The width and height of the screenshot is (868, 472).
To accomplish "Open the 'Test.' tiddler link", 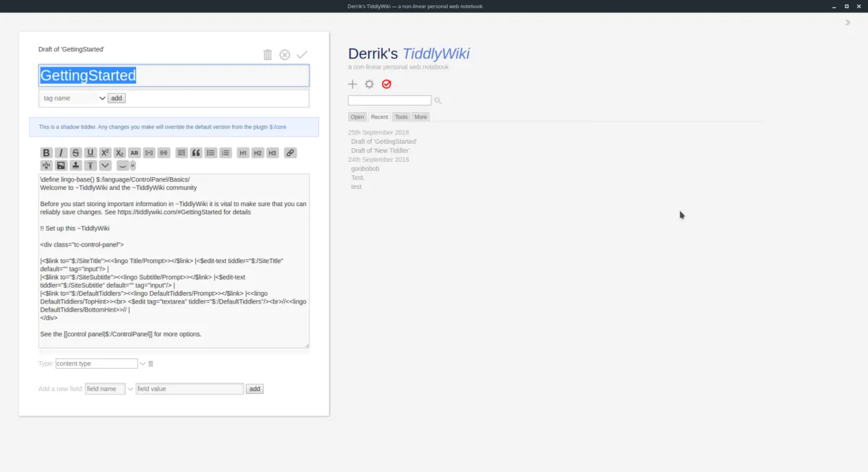I will [x=358, y=177].
